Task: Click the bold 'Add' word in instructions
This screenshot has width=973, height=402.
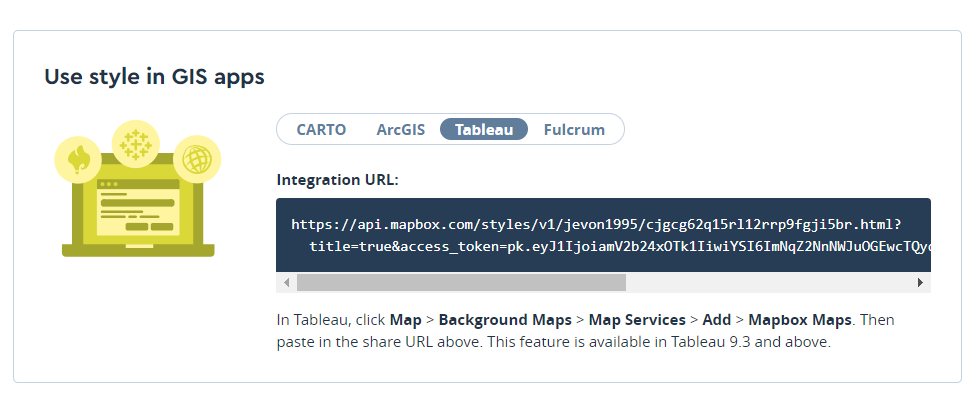Action: 717,320
